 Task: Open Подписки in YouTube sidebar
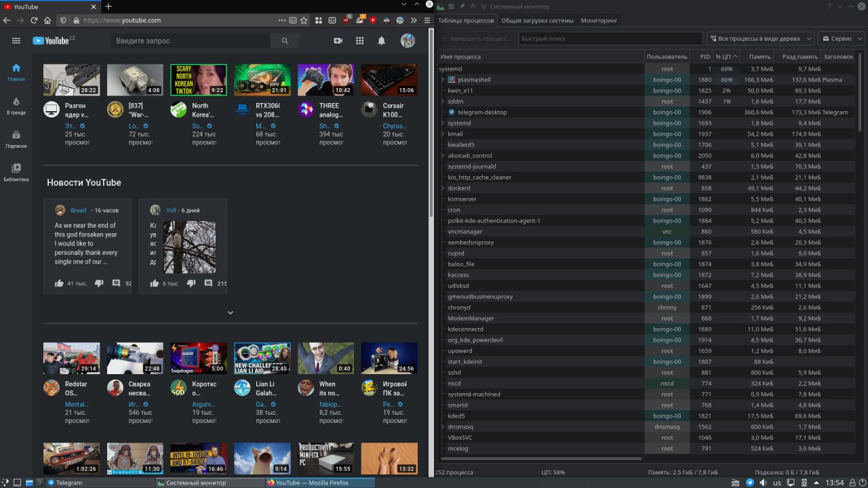click(16, 140)
